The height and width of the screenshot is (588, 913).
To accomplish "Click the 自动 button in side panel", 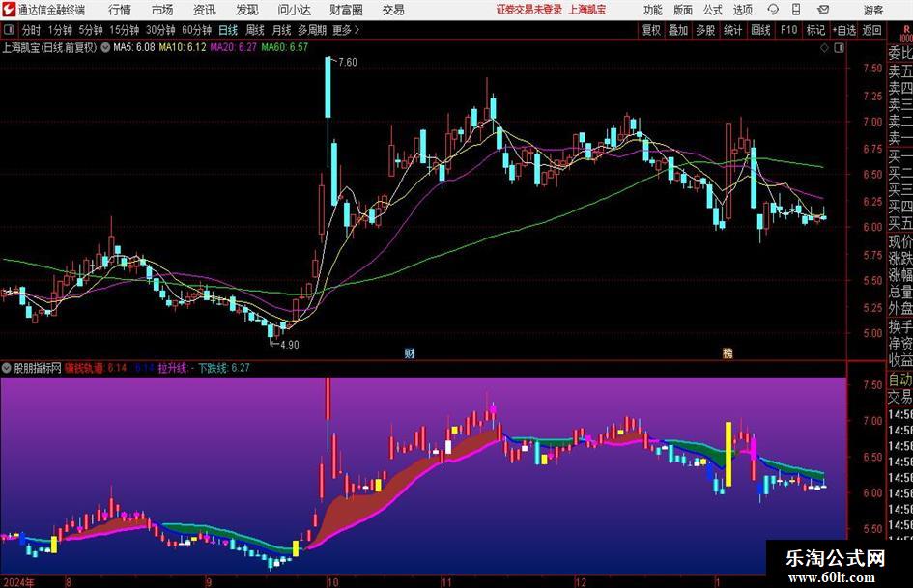I will tap(899, 379).
